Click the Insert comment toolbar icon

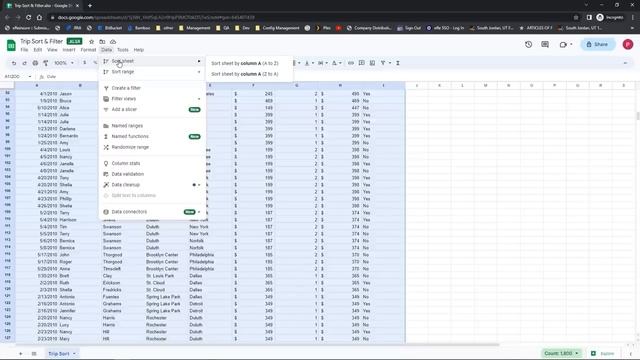[362, 63]
